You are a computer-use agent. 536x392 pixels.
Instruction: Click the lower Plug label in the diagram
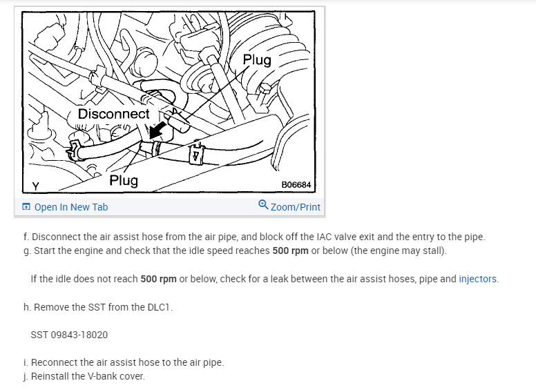124,181
